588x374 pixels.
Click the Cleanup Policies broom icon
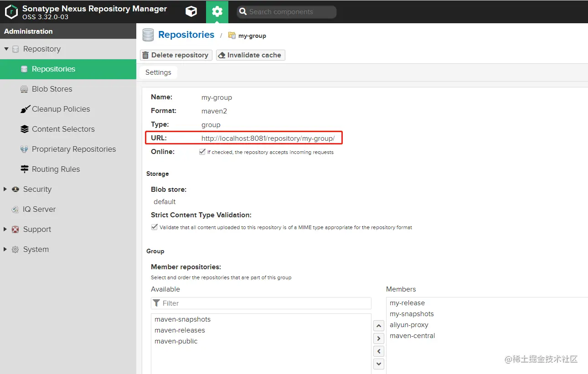click(25, 109)
